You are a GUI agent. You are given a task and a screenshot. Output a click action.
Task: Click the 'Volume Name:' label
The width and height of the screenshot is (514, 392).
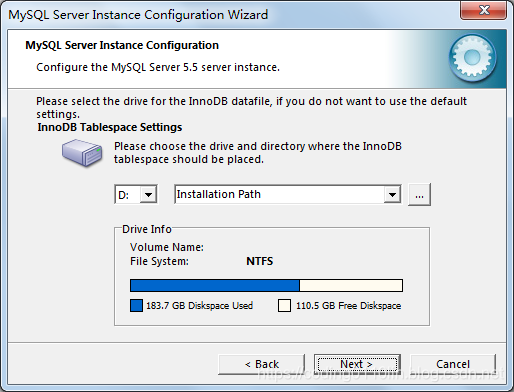167,247
